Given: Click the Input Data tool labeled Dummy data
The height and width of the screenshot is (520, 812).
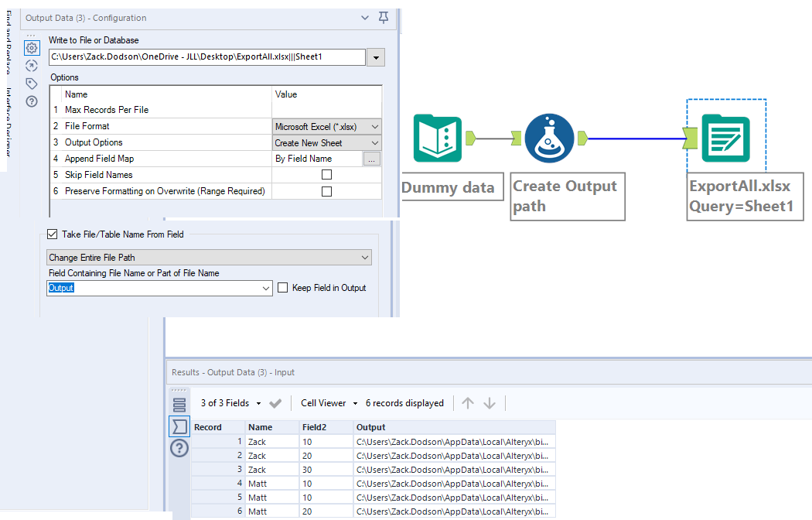Looking at the screenshot, I should coord(437,139).
